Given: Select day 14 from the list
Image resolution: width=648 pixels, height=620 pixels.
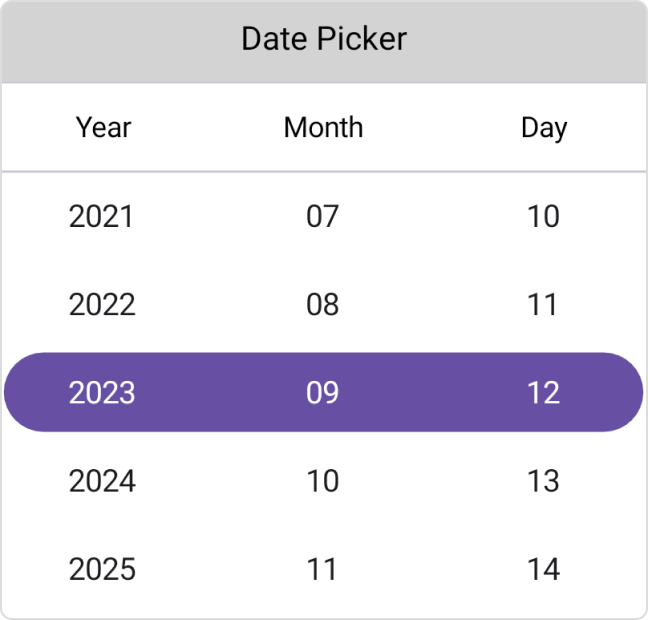Looking at the screenshot, I should 543,569.
